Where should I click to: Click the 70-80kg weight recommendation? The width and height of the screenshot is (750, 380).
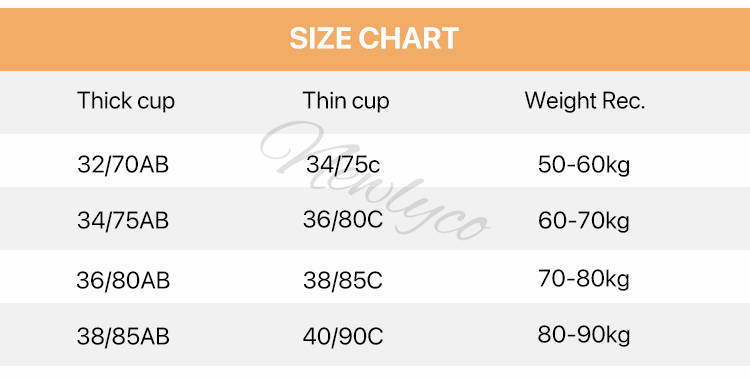(584, 279)
